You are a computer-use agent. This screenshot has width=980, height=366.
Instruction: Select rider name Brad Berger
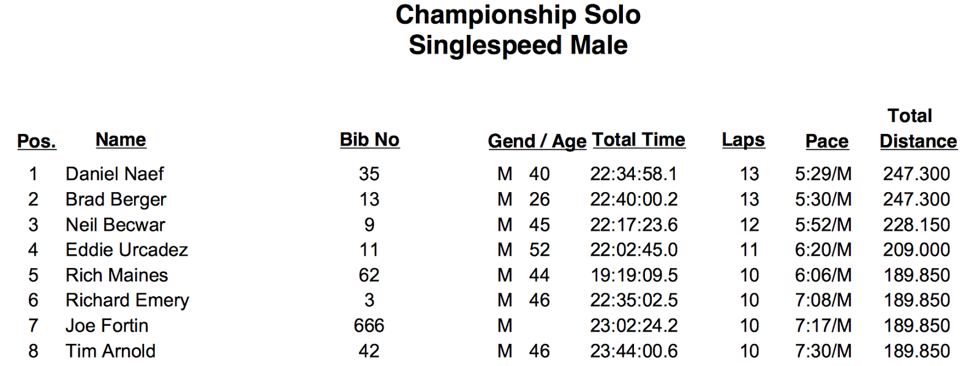coord(116,200)
